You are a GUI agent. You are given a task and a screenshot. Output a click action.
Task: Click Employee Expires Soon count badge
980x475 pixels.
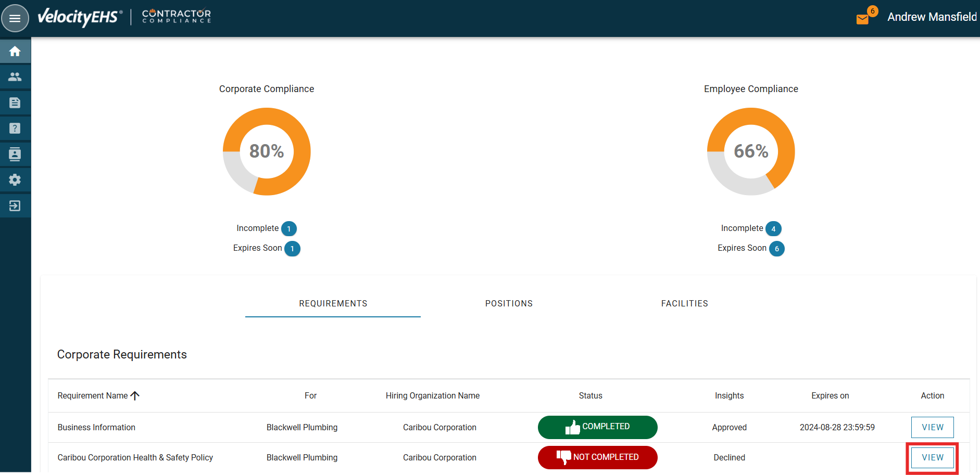pyautogui.click(x=776, y=249)
